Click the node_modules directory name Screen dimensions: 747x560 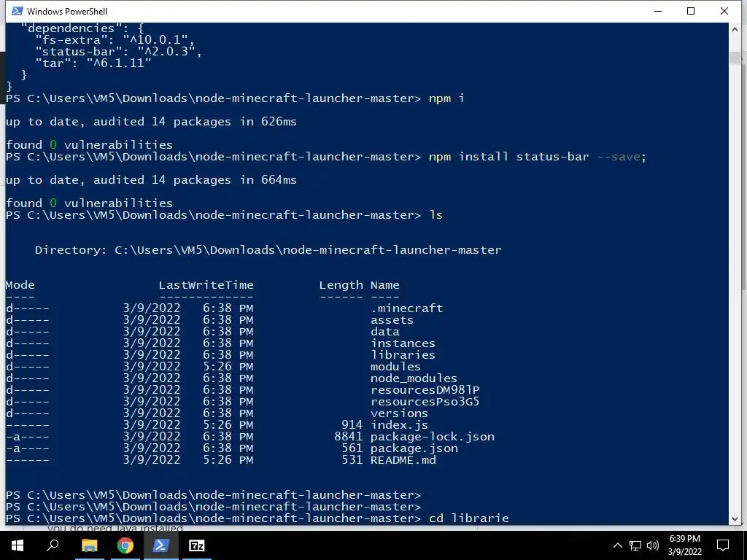[x=414, y=378]
